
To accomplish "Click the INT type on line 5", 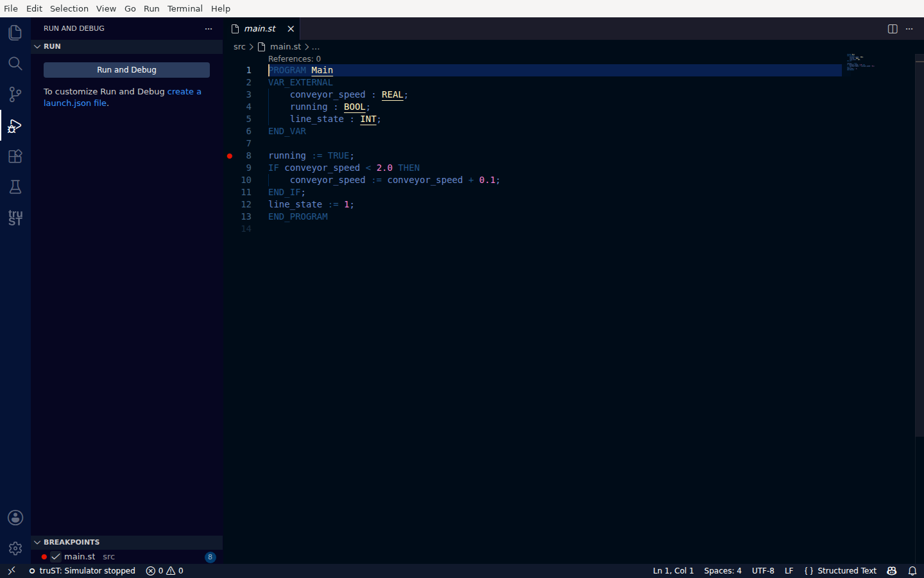I will (x=368, y=119).
